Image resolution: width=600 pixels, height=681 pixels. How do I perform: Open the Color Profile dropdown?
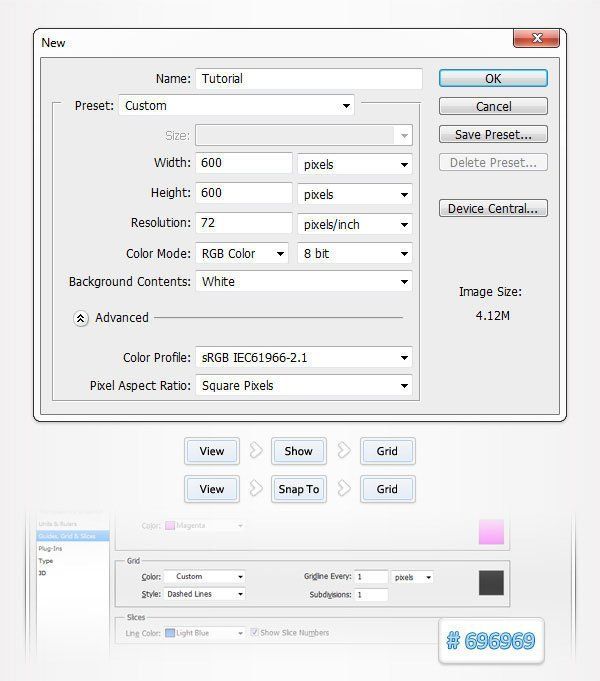(x=304, y=357)
